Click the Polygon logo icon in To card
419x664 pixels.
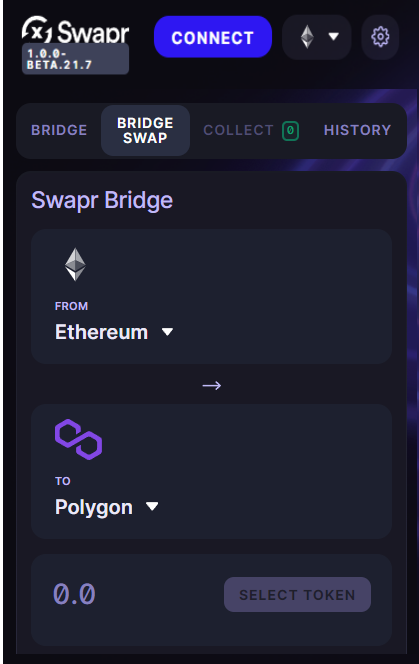[x=78, y=440]
